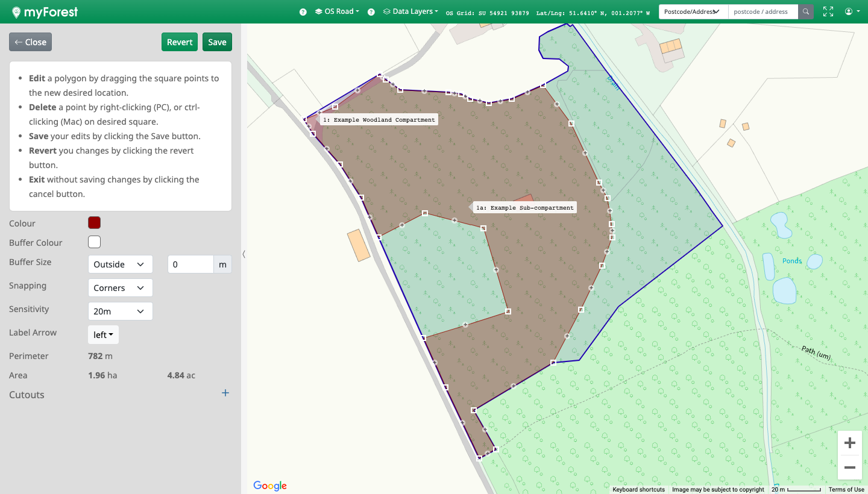
Task: Open the user account menu
Action: point(852,11)
